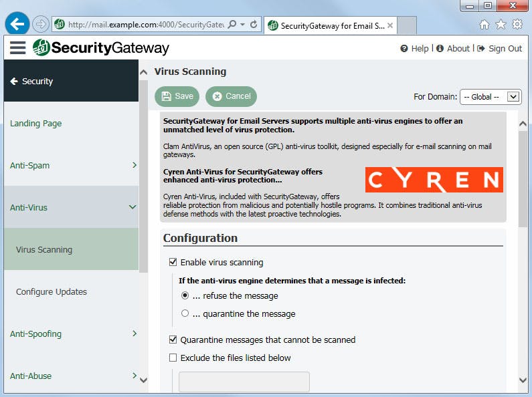Click the excluded files input field
The image size is (532, 397).
(x=244, y=382)
